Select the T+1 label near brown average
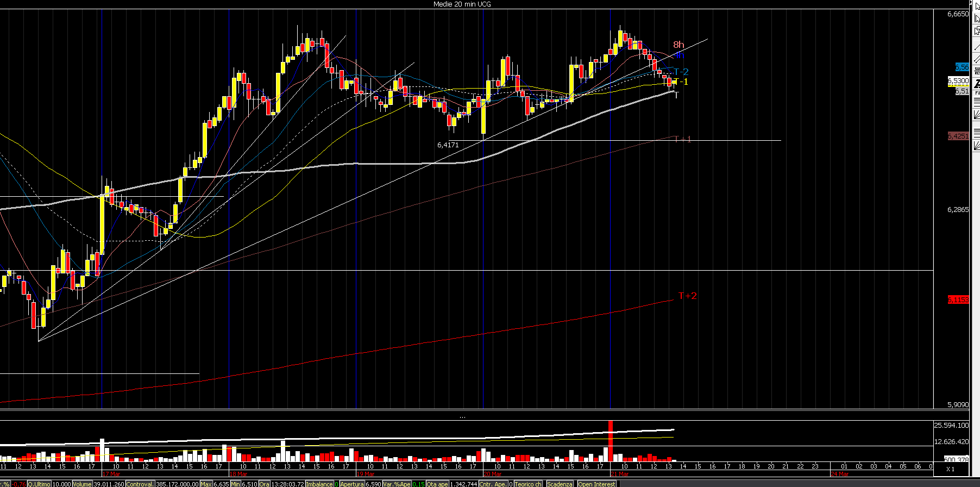The image size is (980, 487). coord(683,139)
